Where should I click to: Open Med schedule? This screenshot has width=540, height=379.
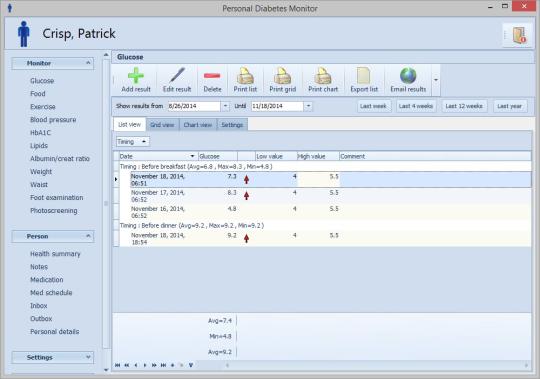click(x=51, y=293)
